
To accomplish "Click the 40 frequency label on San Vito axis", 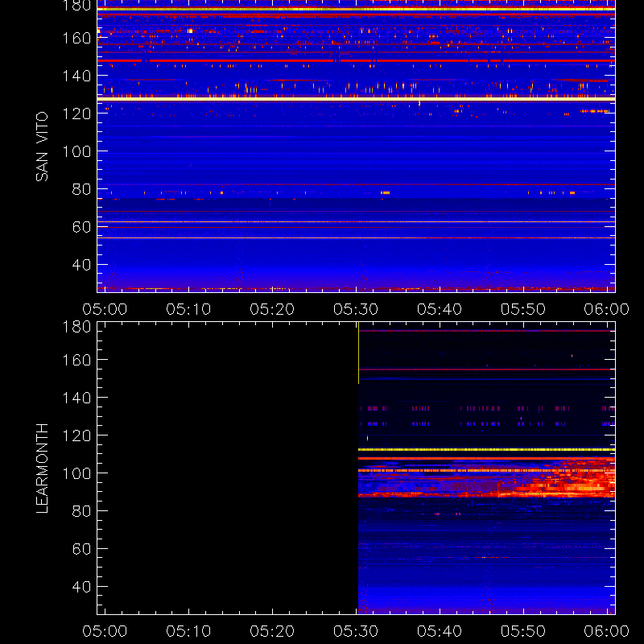I will coord(81,265).
